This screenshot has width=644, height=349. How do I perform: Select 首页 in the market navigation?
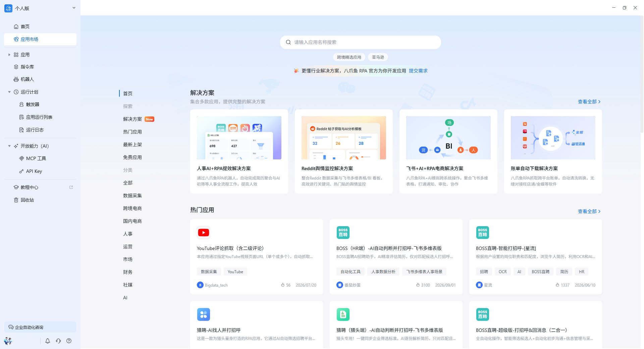tap(128, 94)
